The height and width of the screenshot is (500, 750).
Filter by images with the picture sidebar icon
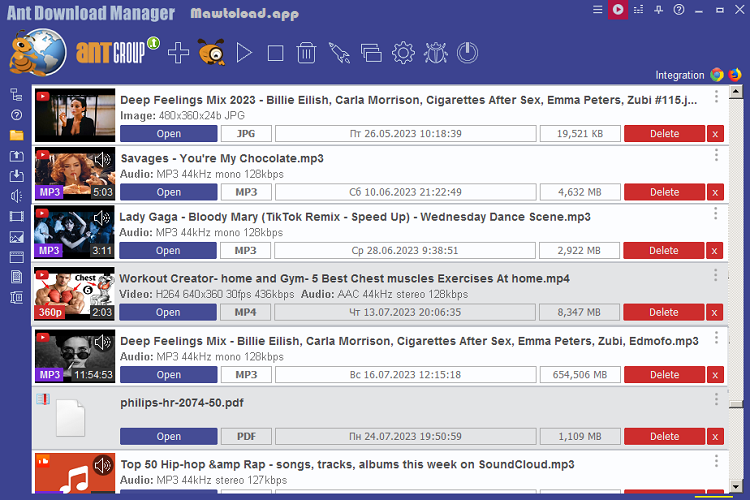[x=16, y=237]
